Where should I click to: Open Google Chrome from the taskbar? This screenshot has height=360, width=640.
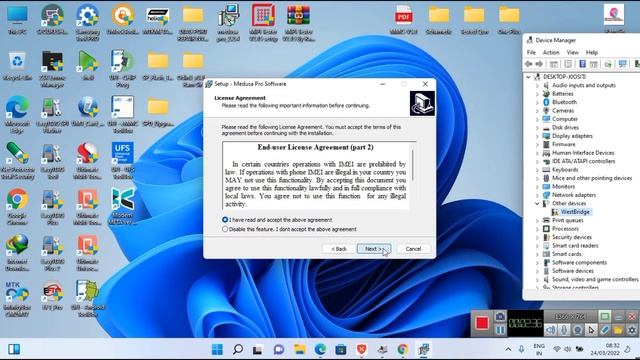(403, 349)
